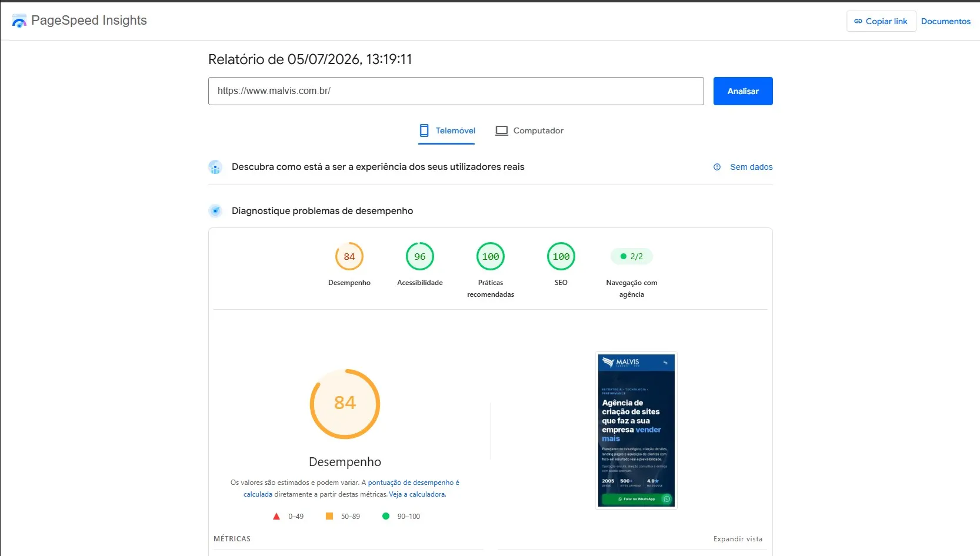The image size is (980, 556).
Task: Open the Documentos link
Action: click(945, 21)
